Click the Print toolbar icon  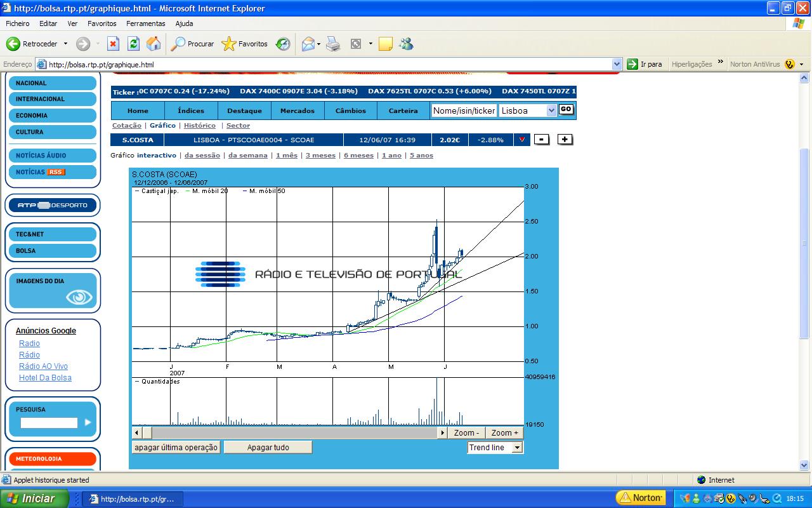pos(333,44)
